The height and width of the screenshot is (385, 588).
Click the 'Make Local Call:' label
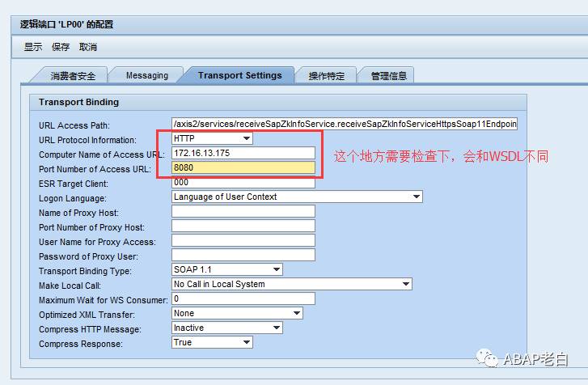pos(70,286)
